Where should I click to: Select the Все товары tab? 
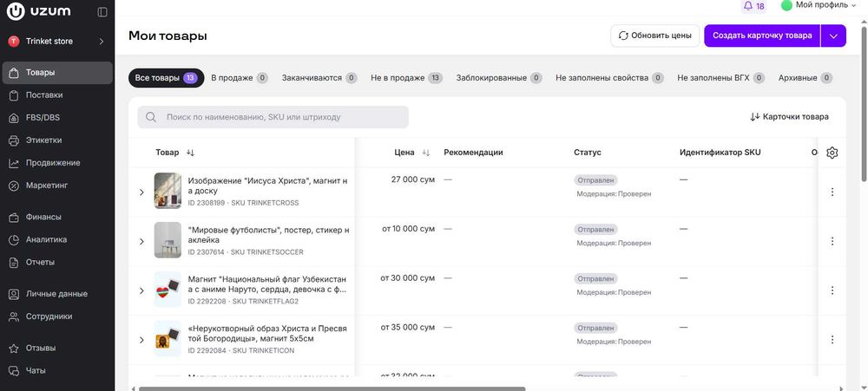pyautogui.click(x=166, y=78)
